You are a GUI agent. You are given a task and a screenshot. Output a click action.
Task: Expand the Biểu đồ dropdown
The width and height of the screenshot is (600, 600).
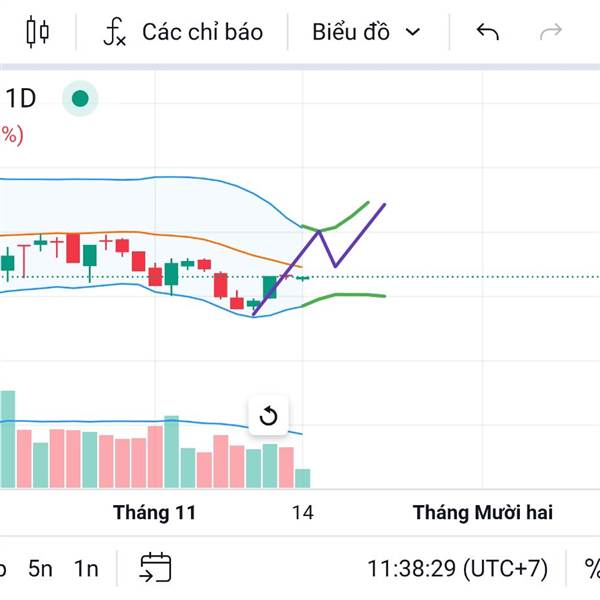(365, 32)
